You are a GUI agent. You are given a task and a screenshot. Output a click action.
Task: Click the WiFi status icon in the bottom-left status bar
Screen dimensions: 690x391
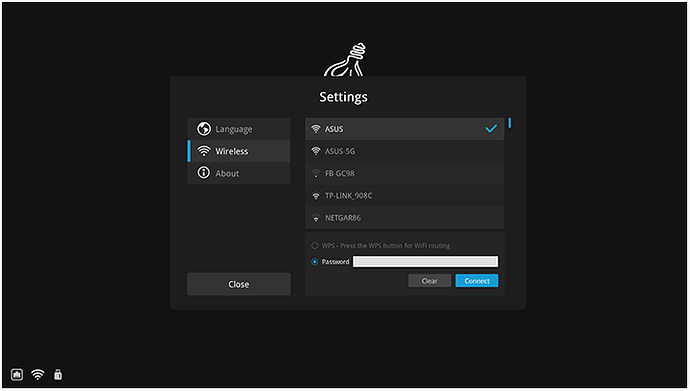point(38,374)
